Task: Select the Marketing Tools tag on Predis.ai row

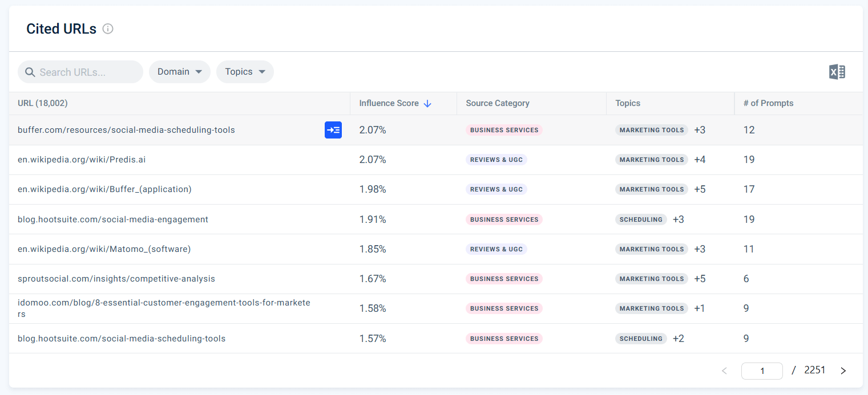Action: 651,160
